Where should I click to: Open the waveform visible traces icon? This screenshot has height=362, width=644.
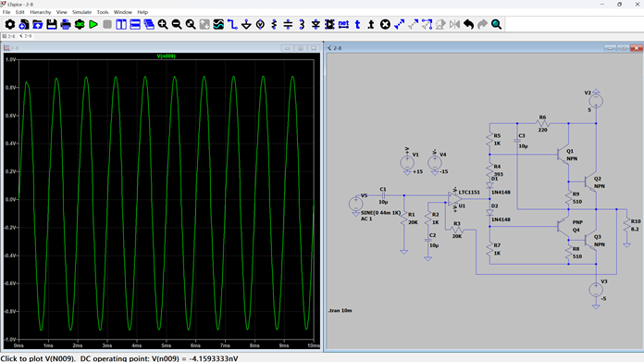(x=218, y=25)
